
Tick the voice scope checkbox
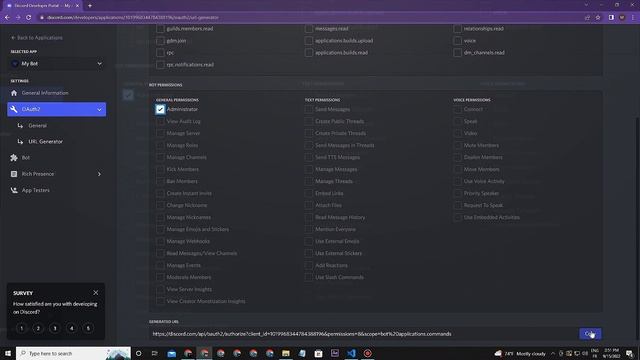(458, 41)
